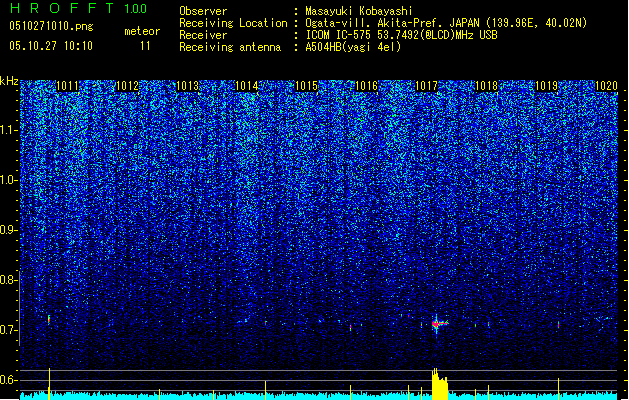
Task: Click the 1020 time marker
Action: tap(606, 86)
